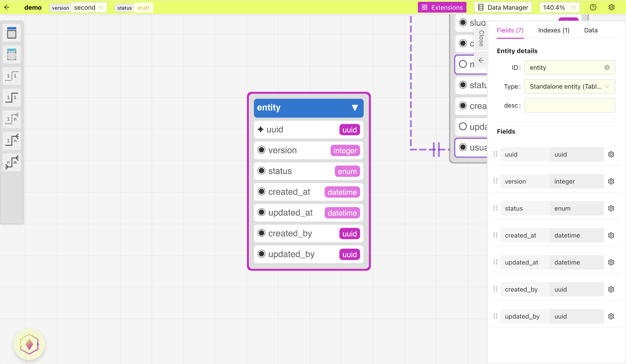Open the application settings gear
This screenshot has height=364, width=626.
coord(612,7)
